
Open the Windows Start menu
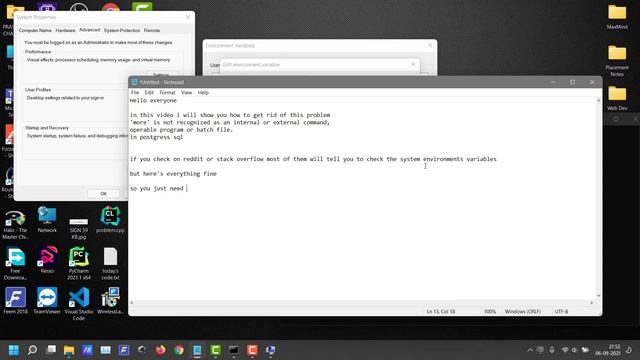(x=14, y=350)
